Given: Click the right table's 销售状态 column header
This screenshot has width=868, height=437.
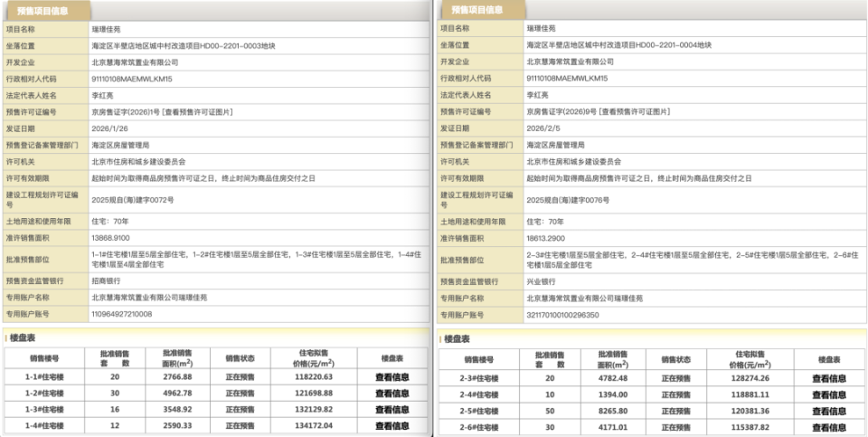Looking at the screenshot, I should 675,360.
